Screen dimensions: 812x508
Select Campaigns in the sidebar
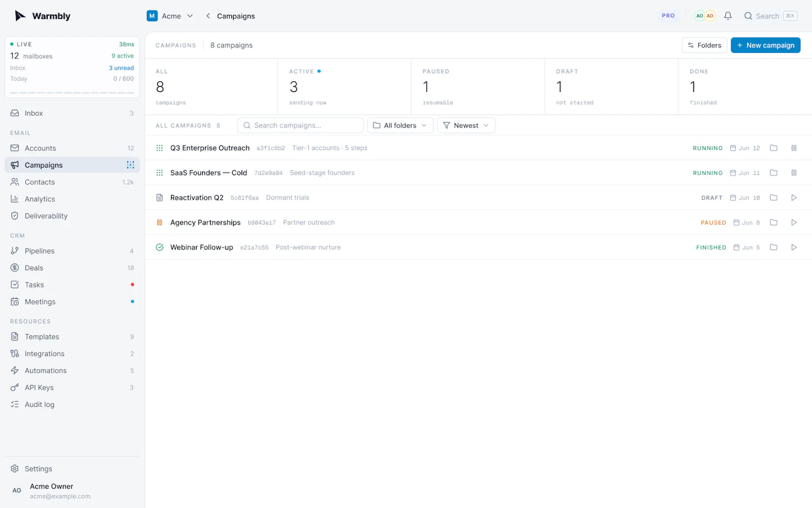(x=72, y=165)
